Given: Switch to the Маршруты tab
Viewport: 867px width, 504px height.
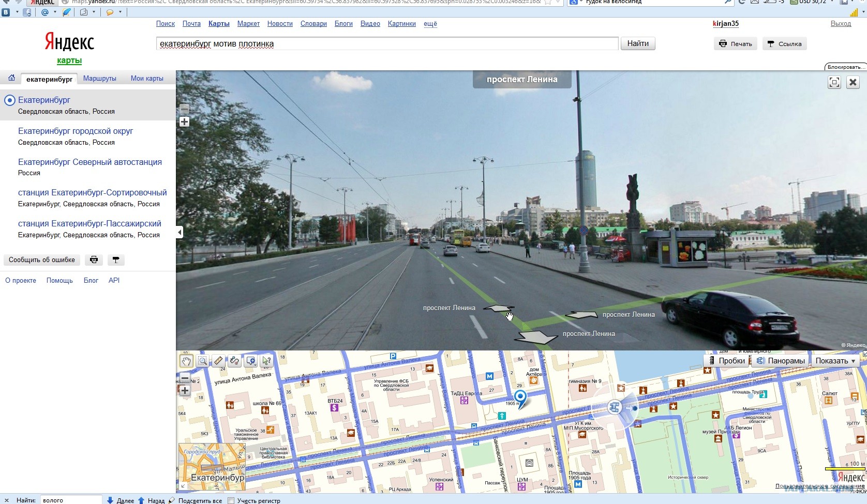Looking at the screenshot, I should [x=100, y=79].
